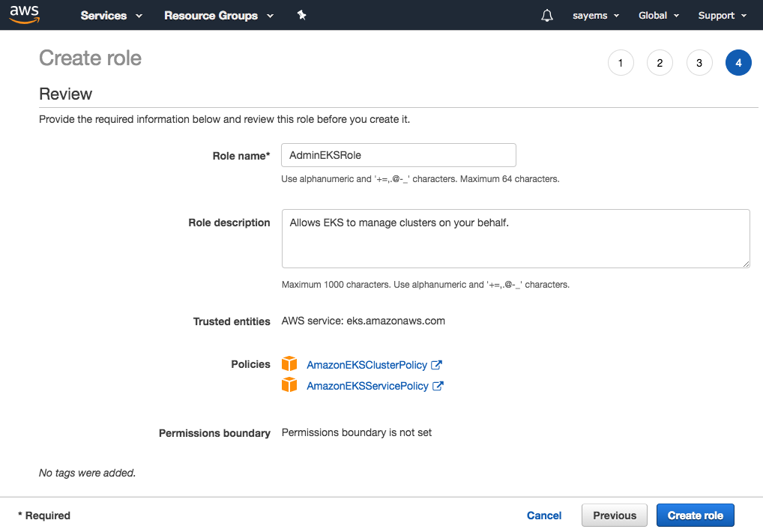This screenshot has height=532, width=763.
Task: Click the 'Review' section heading
Action: (x=66, y=94)
